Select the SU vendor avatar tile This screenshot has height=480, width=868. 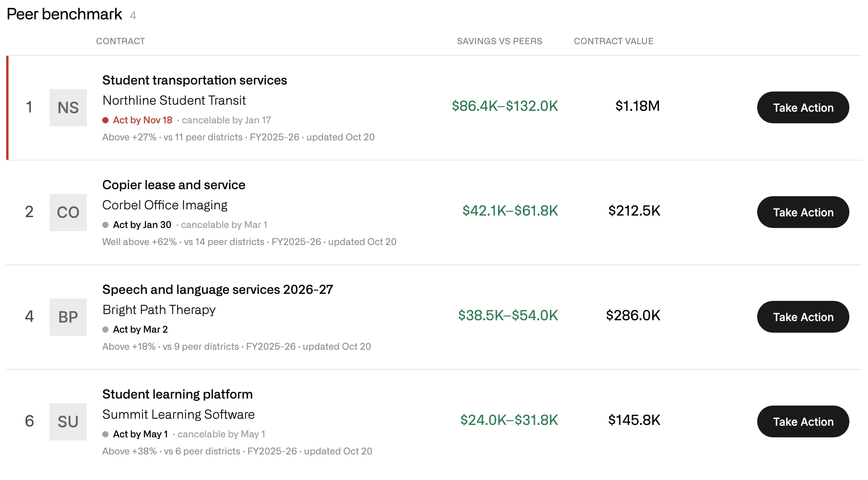68,422
